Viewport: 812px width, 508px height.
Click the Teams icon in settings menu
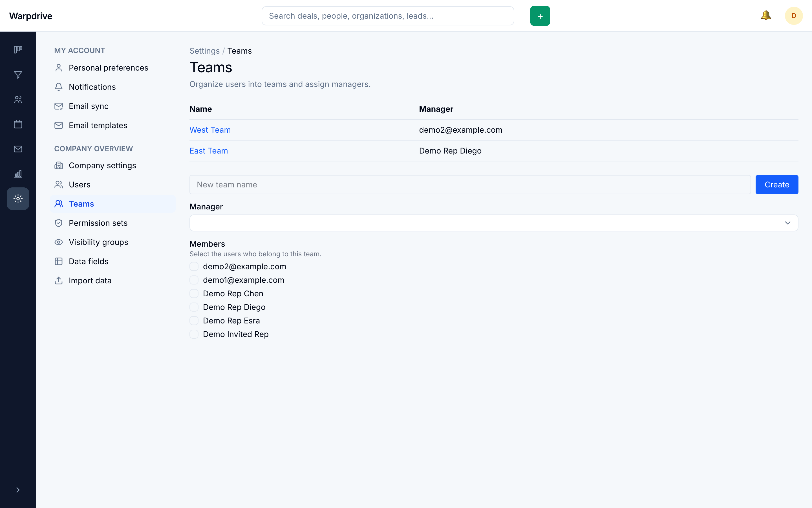[x=59, y=203]
